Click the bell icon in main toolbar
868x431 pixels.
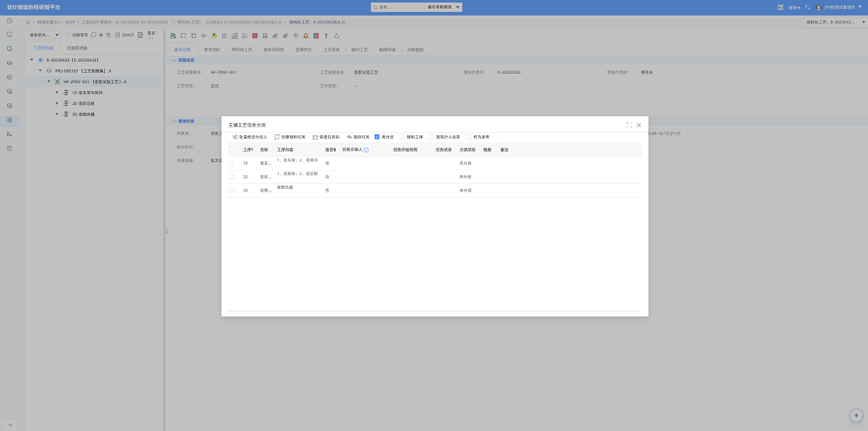coord(306,36)
